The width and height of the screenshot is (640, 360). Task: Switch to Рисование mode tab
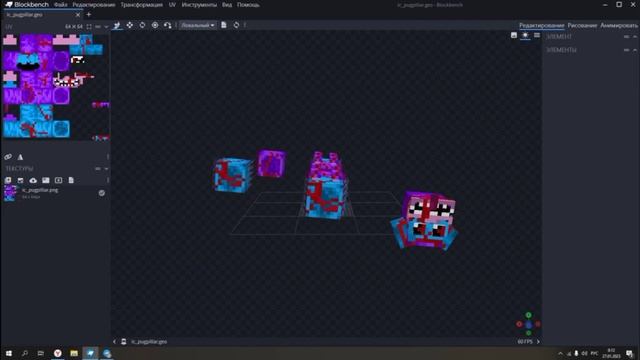click(x=582, y=25)
